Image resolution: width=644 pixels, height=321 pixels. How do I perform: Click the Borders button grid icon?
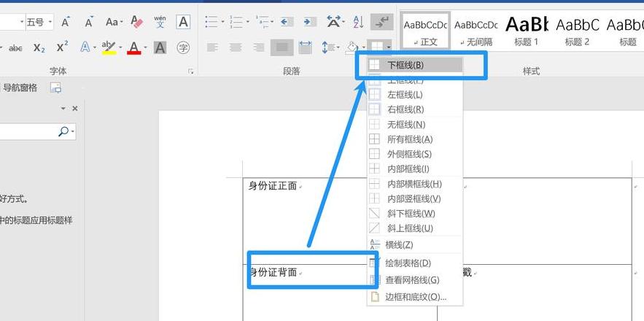(376, 46)
